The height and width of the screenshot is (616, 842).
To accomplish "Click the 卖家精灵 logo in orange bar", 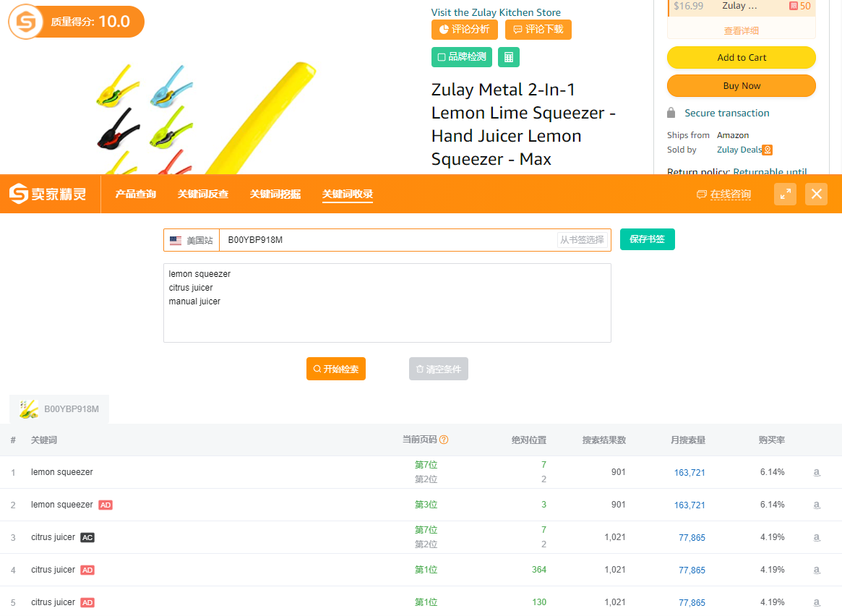I will 48,194.
